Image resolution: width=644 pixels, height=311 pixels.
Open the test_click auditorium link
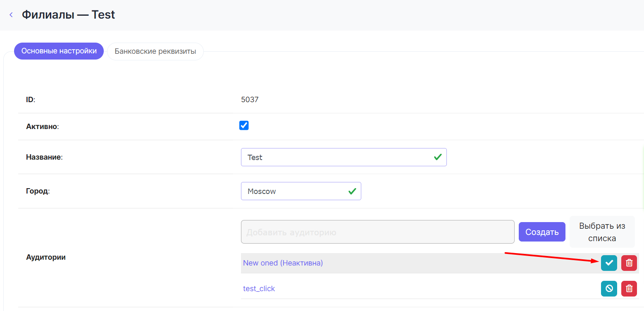[x=259, y=289]
